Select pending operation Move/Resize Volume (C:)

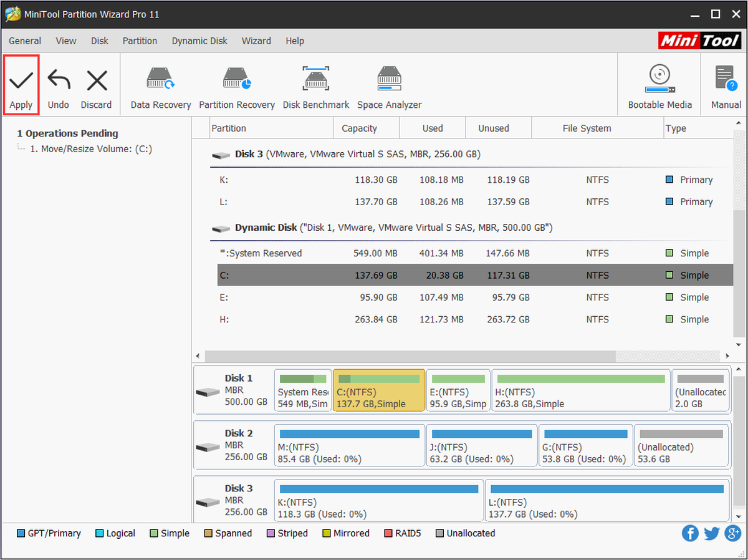tap(91, 149)
